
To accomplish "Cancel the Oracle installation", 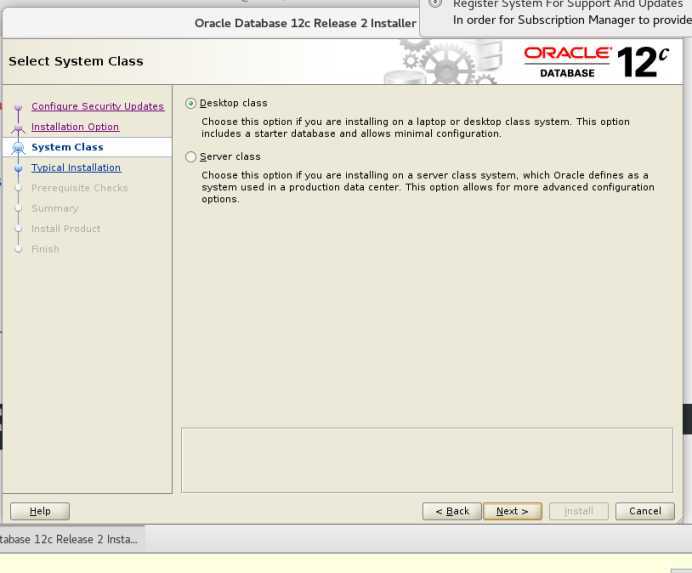I will (645, 511).
